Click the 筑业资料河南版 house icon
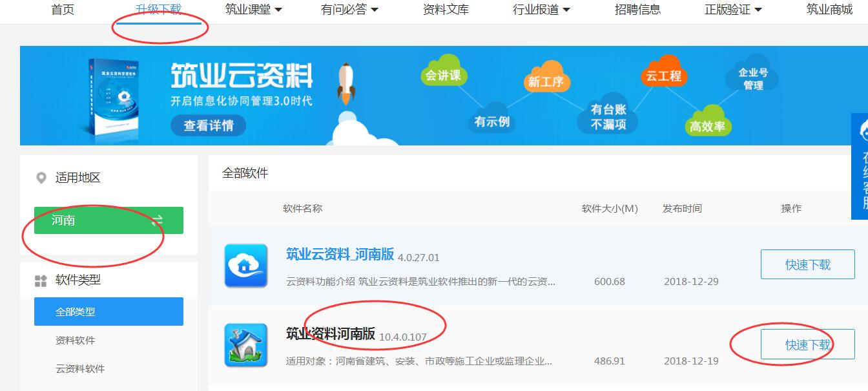The width and height of the screenshot is (868, 391). [x=245, y=345]
